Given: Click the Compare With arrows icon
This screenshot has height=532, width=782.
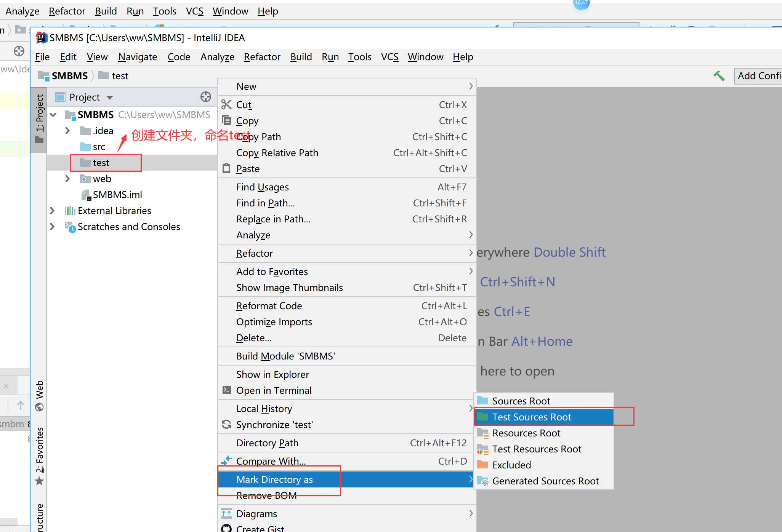Looking at the screenshot, I should [226, 461].
